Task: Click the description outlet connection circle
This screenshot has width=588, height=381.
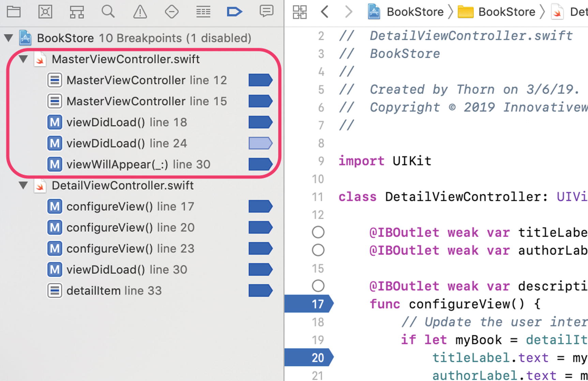Action: (x=318, y=286)
